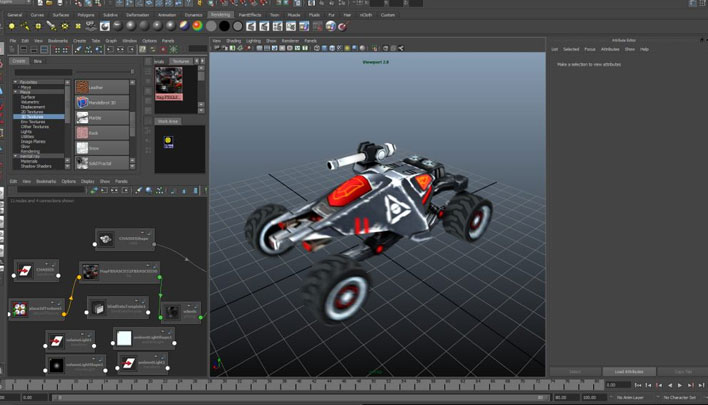Select the bindDataTemplate node
The height and width of the screenshot is (405, 708).
(x=118, y=307)
